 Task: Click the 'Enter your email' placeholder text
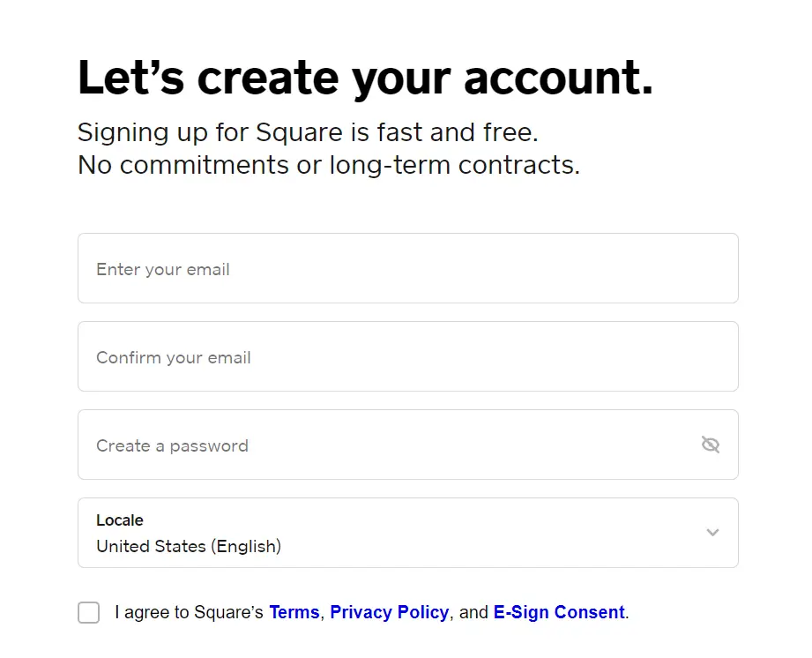[162, 269]
